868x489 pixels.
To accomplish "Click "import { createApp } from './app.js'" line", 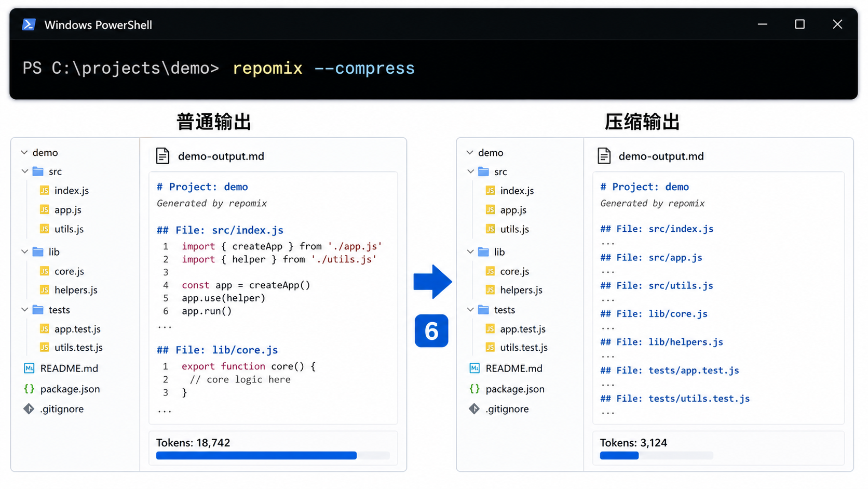I will point(282,246).
